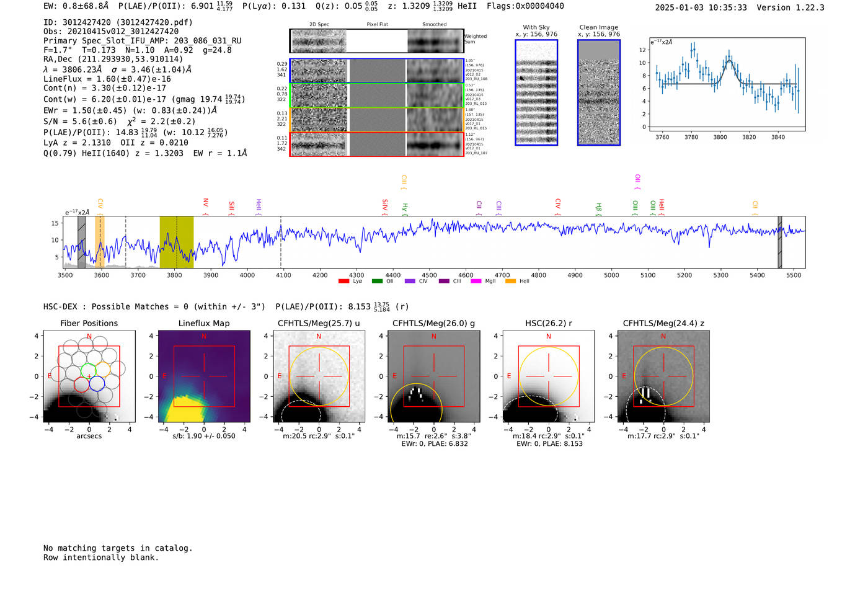868x591 pixels.
Task: Click the green OII legend swatch
Action: 377,282
